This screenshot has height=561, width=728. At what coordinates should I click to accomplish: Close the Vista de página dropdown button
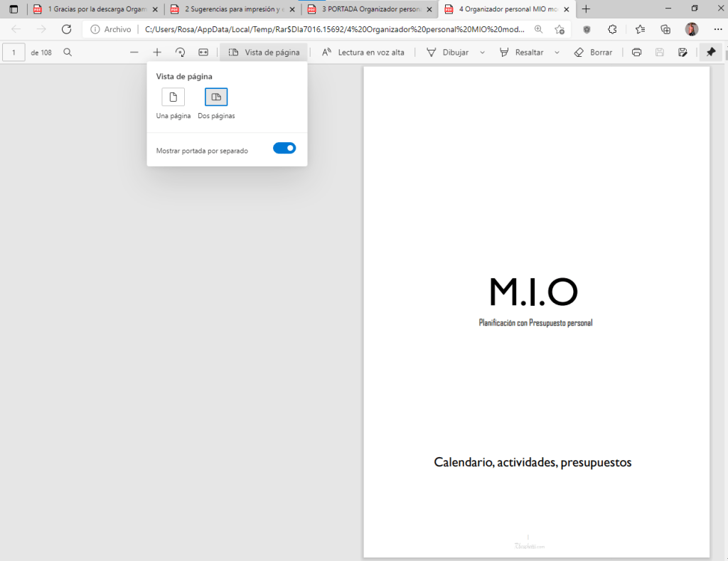(x=264, y=53)
